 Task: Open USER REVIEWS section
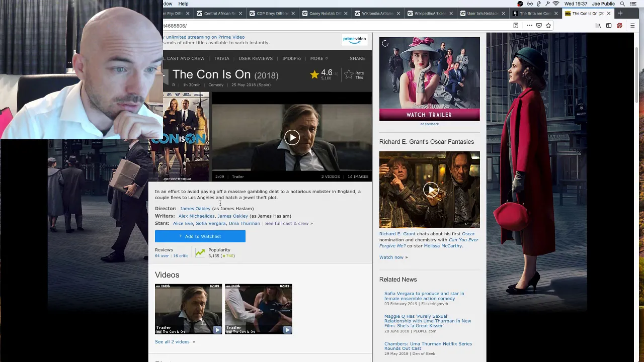coord(256,58)
